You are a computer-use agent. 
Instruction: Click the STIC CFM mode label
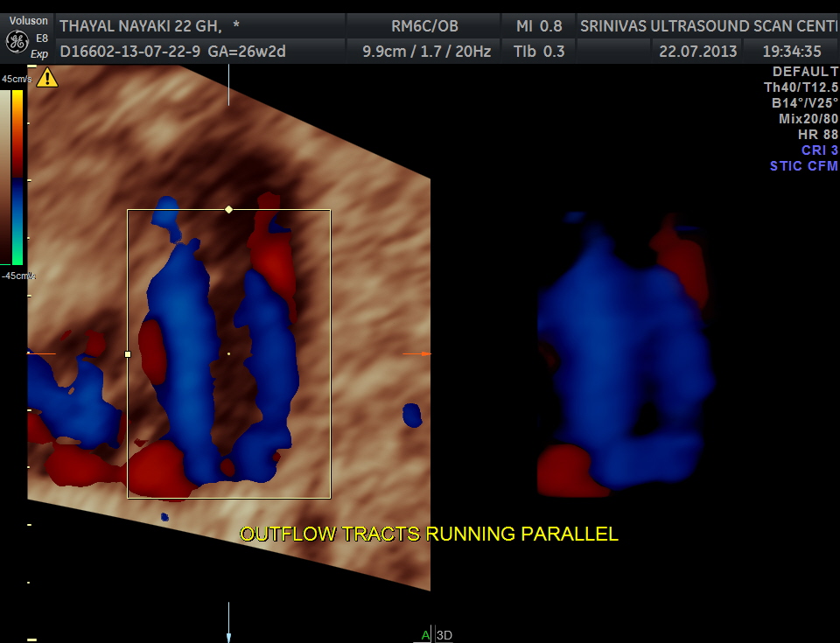pos(803,166)
